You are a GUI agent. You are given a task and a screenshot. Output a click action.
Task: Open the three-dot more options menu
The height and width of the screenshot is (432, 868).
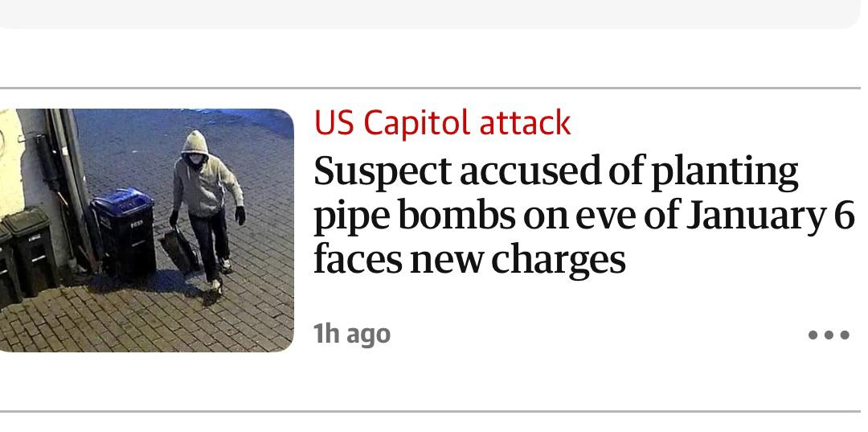(x=829, y=335)
